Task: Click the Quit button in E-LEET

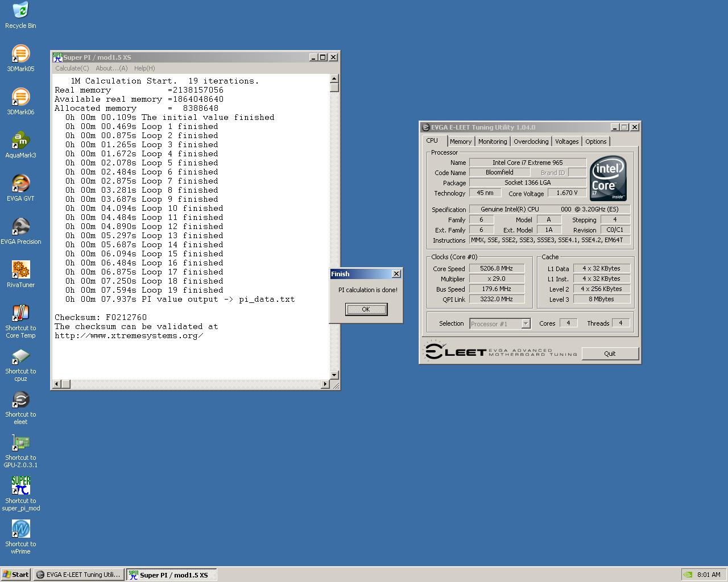Action: [x=610, y=354]
